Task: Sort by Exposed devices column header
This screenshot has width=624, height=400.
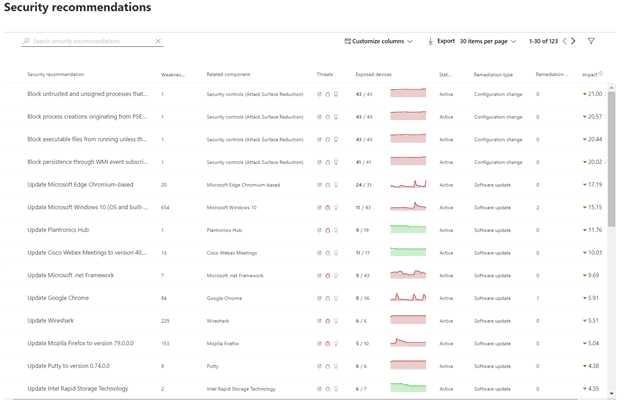Action: point(374,74)
